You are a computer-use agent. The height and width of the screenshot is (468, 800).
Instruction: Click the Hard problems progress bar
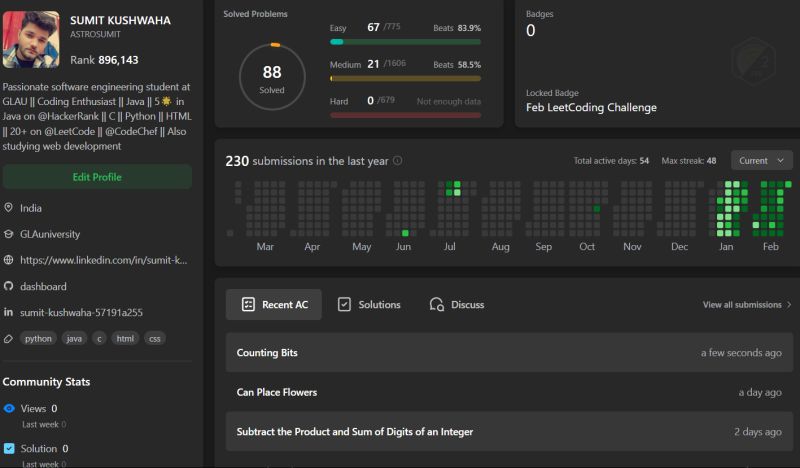pyautogui.click(x=406, y=115)
